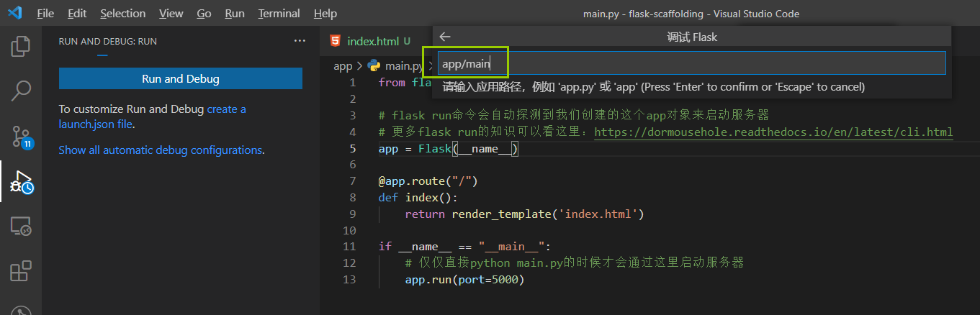980x315 pixels.
Task: Click the Run and Debug button
Action: point(181,79)
